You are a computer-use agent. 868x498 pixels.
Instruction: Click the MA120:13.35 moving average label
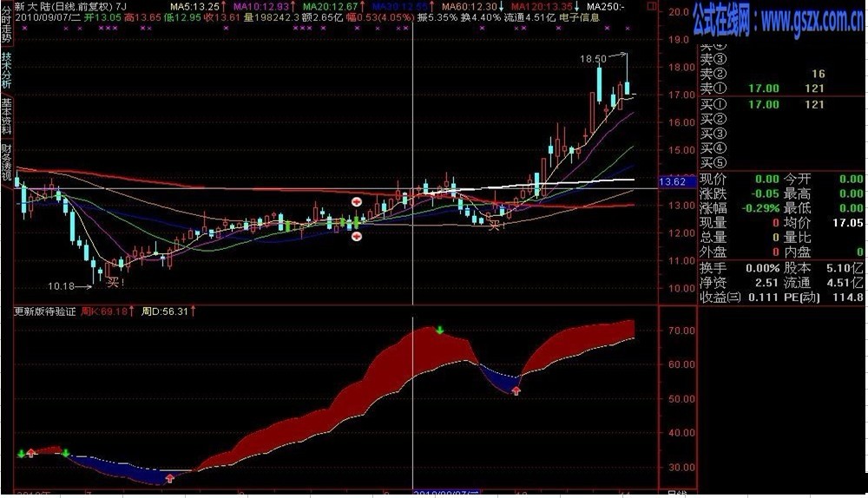542,7
